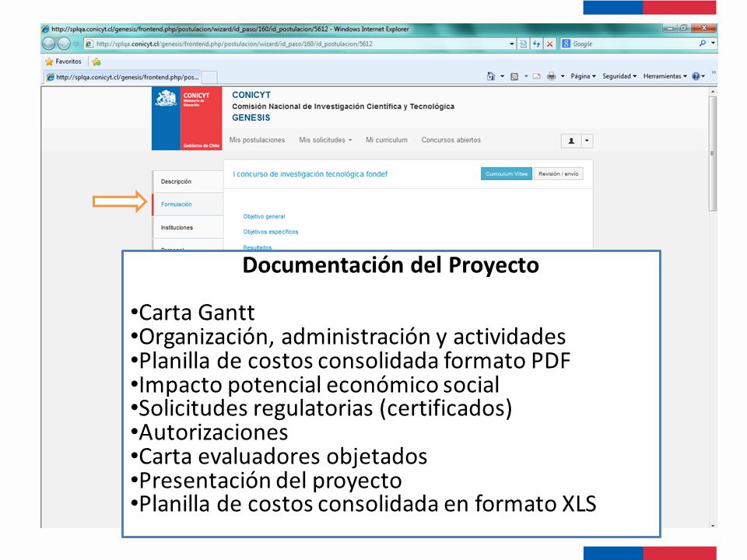Expand the feeds dropdown arrow
The height and width of the screenshot is (560, 747).
[526, 76]
